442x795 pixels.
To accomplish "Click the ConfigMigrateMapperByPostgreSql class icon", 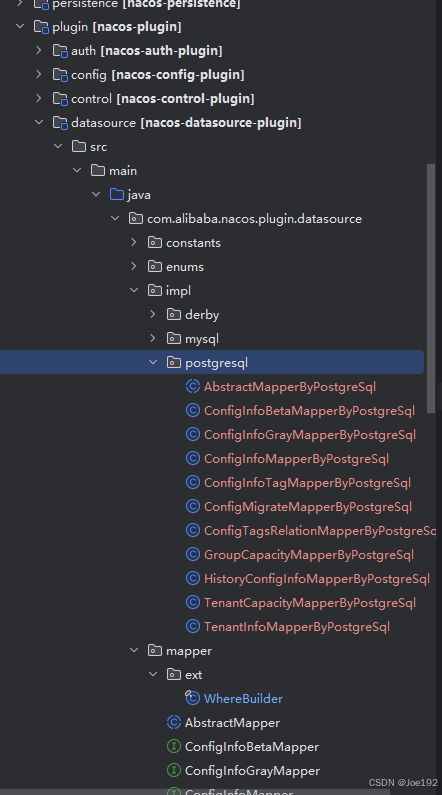I will point(193,506).
